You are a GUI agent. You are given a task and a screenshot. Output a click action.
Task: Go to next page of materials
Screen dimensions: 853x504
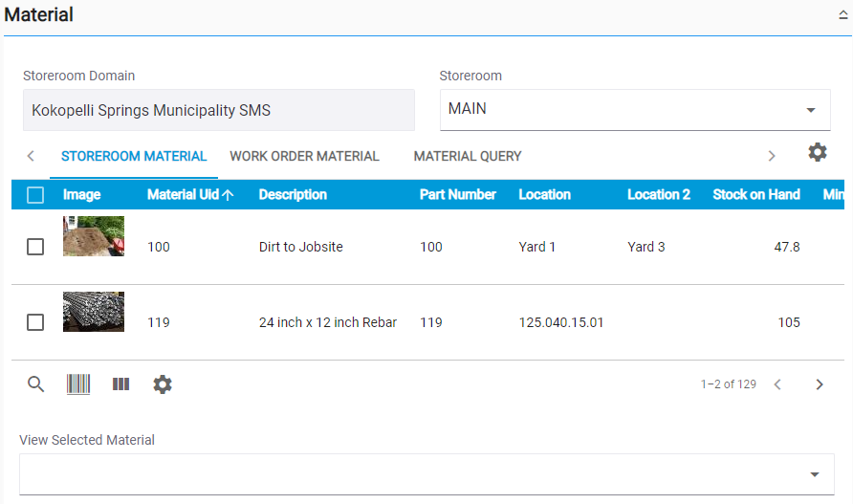(819, 384)
